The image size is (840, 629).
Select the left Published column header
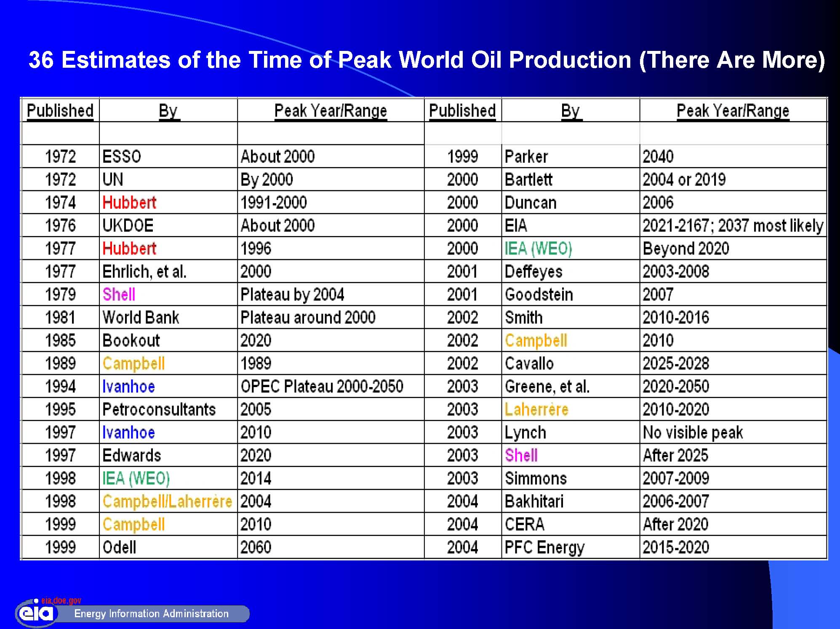[60, 111]
